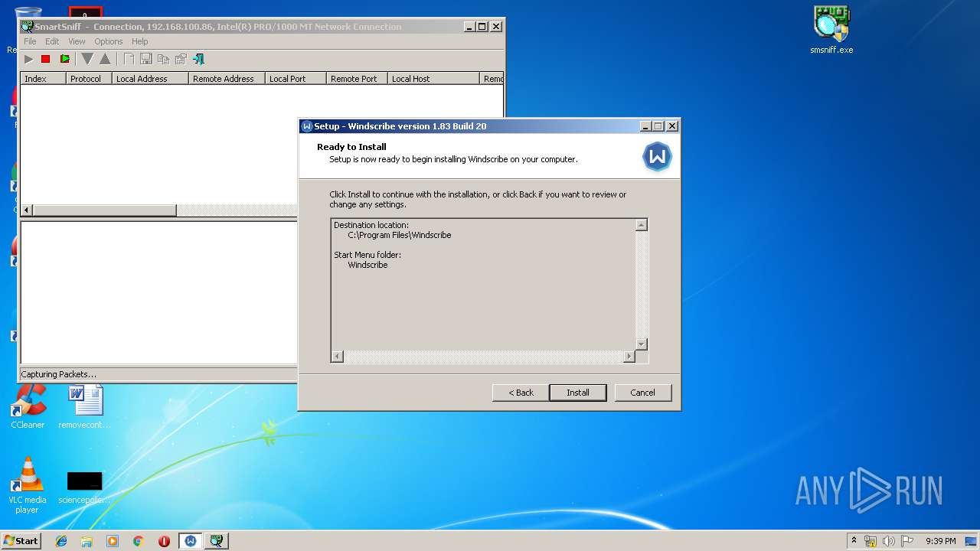Click the copy icon in SmartSniff toolbar

[163, 59]
